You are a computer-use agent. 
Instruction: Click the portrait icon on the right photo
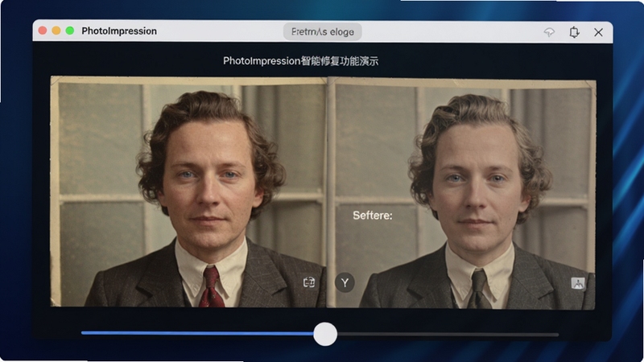pos(578,283)
